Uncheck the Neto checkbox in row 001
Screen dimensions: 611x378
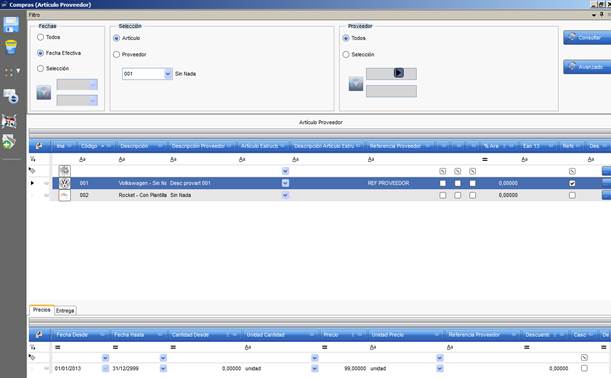(x=572, y=183)
